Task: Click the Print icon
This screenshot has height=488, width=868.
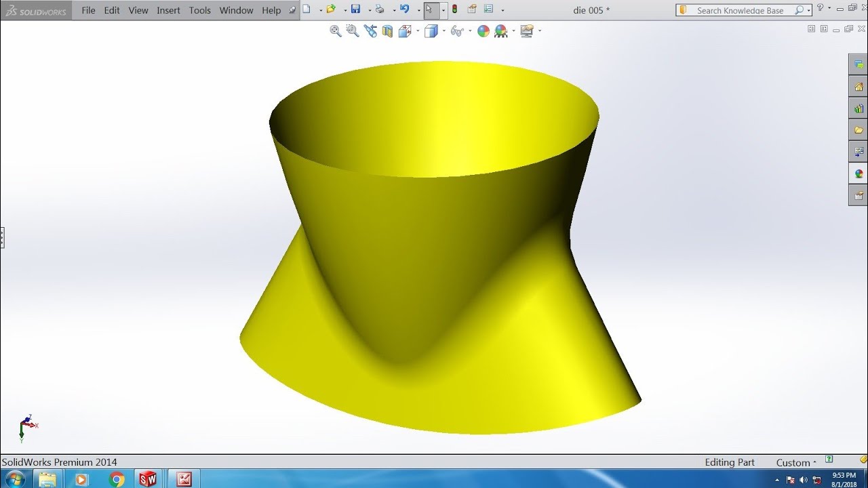Action: click(x=380, y=9)
